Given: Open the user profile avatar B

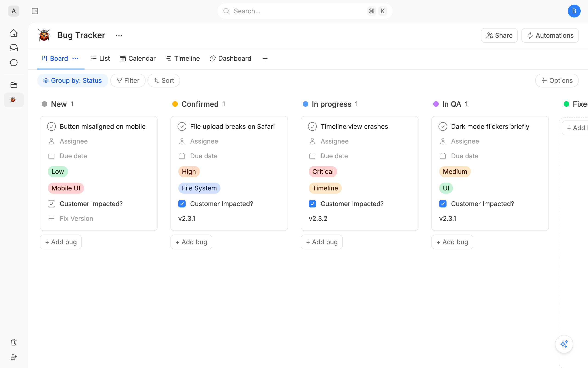Looking at the screenshot, I should pyautogui.click(x=574, y=11).
